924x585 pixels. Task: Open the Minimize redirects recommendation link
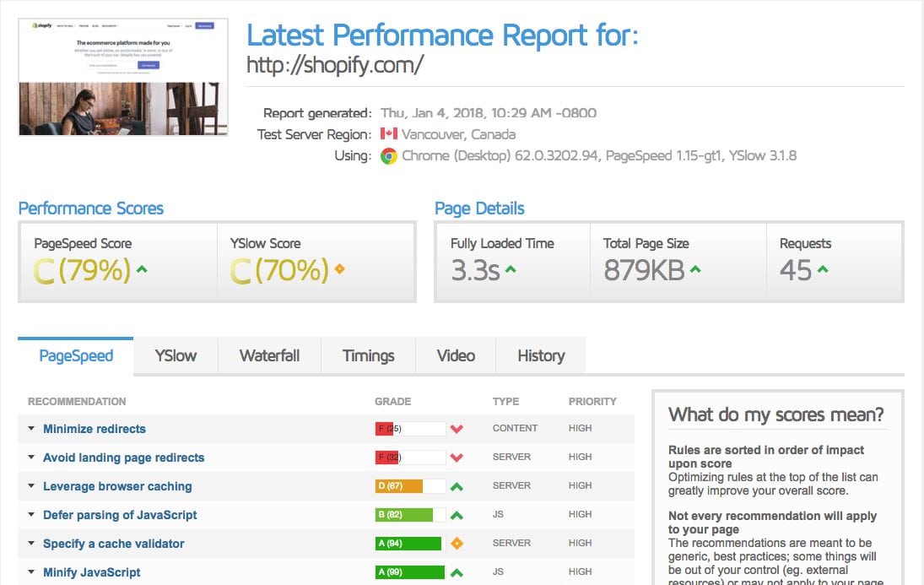coord(95,429)
